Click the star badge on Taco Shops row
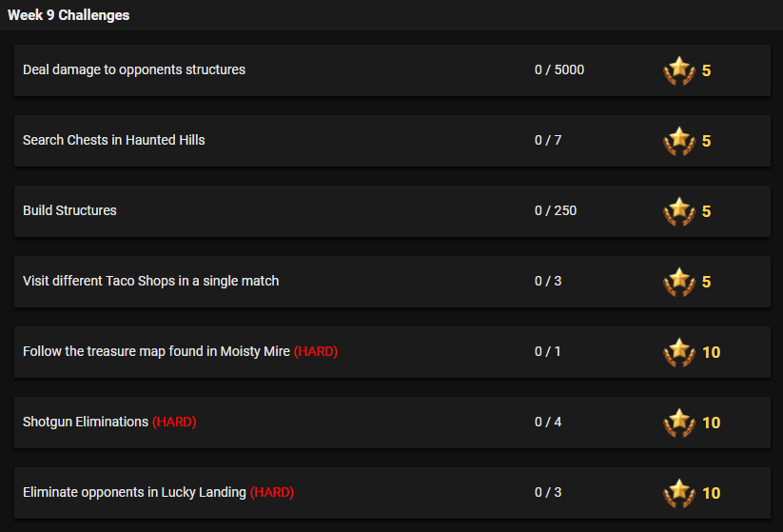This screenshot has width=783, height=532. click(x=678, y=282)
